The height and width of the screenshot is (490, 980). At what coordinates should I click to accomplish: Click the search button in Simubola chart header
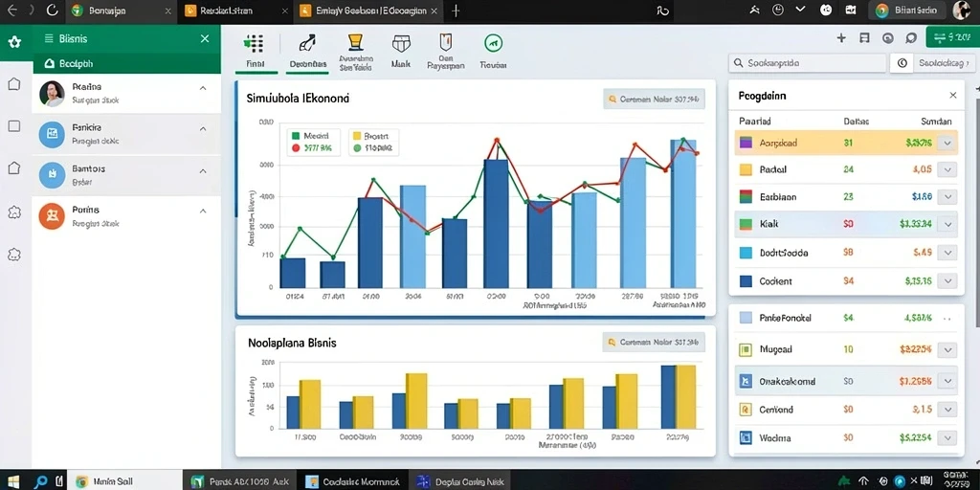[x=654, y=99]
